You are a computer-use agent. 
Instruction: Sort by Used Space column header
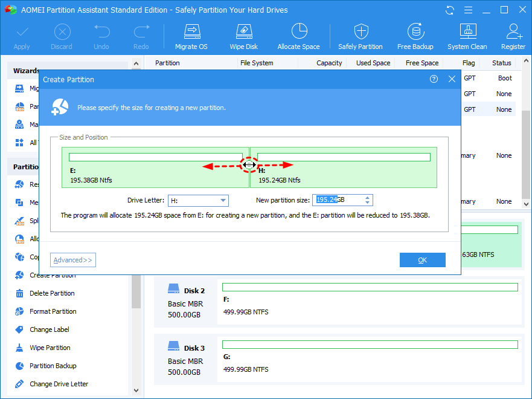point(373,63)
